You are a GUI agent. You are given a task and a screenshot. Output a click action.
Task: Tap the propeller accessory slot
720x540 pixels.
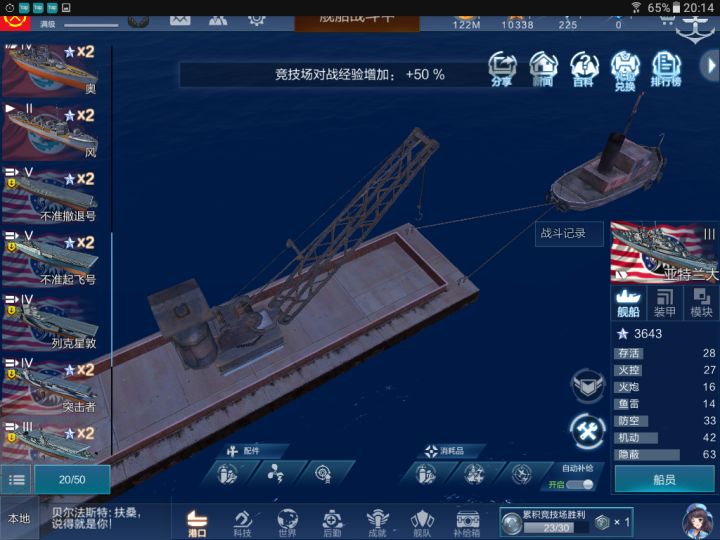point(276,473)
